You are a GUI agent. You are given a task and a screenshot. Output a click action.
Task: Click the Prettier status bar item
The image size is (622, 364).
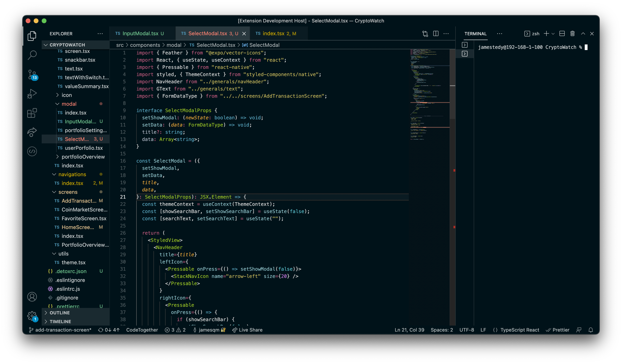click(558, 330)
